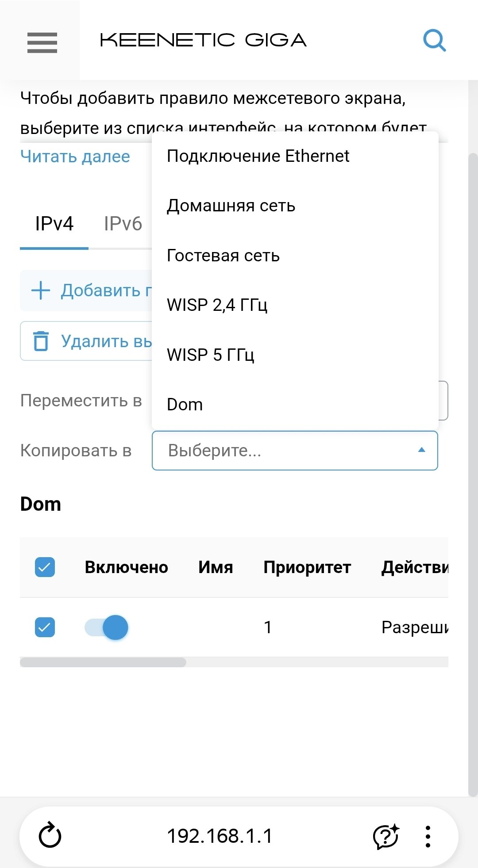Select "Подключение Ethernet" from the list
Viewport: 478px width, 868px height.
tap(258, 156)
